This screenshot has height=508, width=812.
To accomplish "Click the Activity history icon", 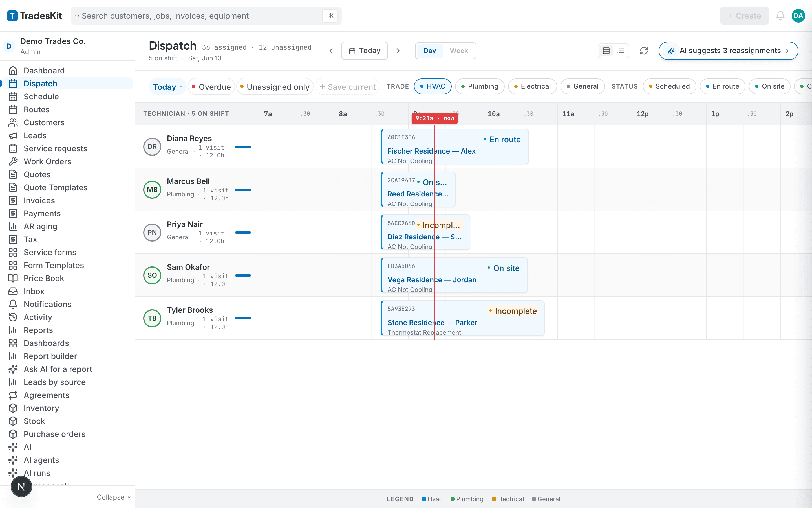I will [x=13, y=317].
